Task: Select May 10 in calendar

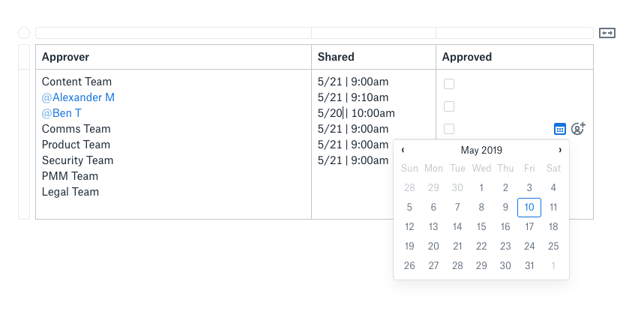Action: pos(529,208)
